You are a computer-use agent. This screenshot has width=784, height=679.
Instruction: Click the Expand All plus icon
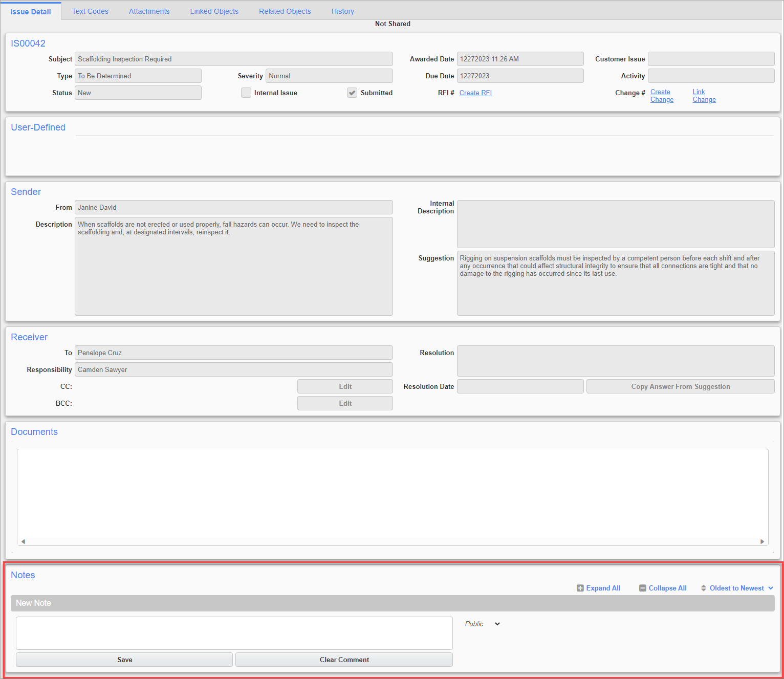(580, 588)
